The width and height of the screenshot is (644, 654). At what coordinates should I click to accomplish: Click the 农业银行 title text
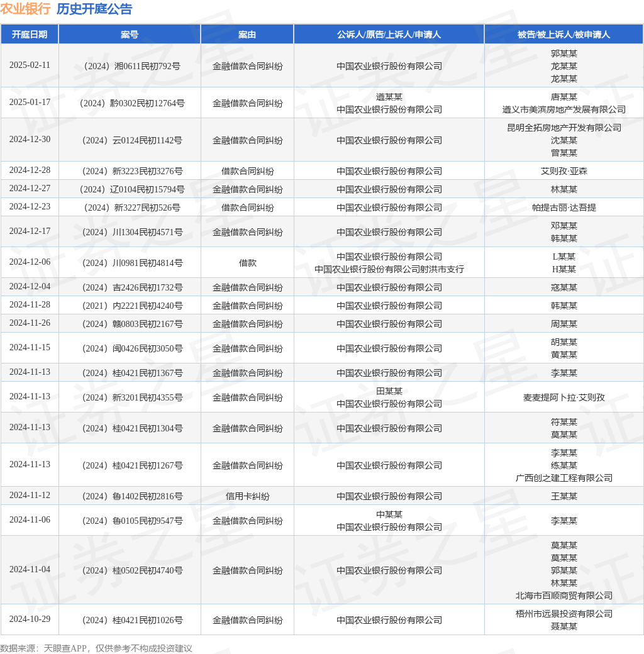click(x=25, y=9)
